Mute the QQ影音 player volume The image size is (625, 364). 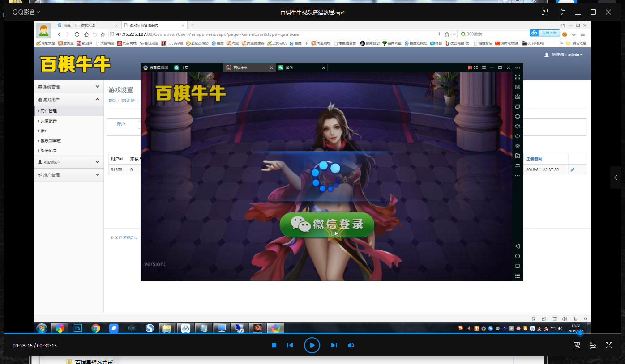[x=351, y=345]
